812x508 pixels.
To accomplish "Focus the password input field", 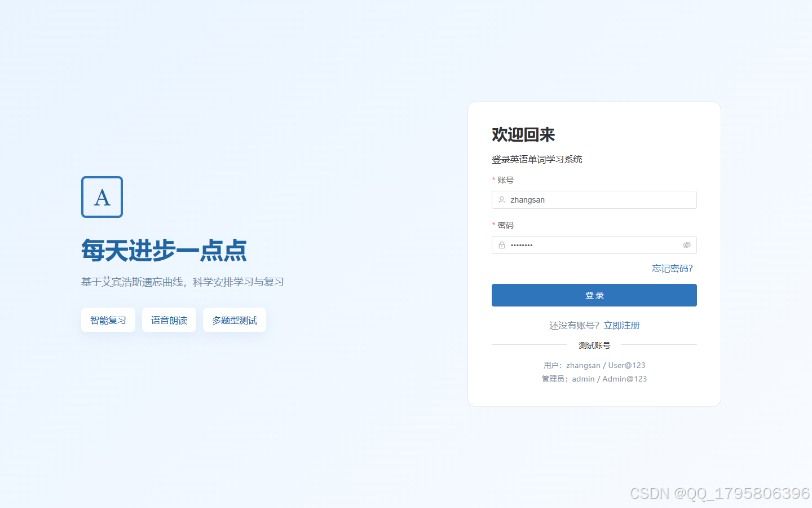I will (x=594, y=245).
